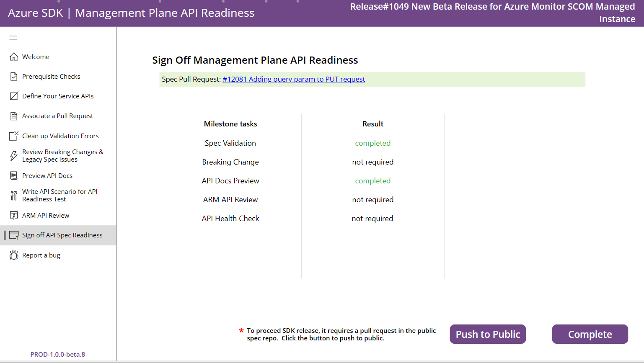Select the Welcome home icon
This screenshot has height=363, width=644.
[x=13, y=57]
